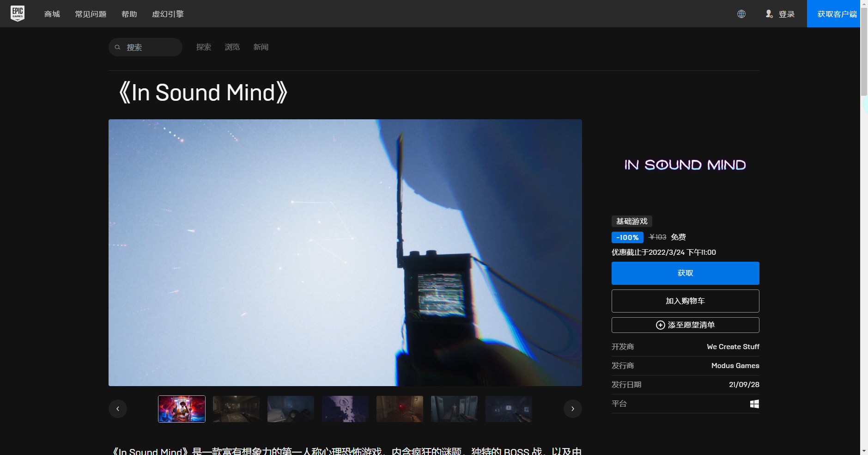Select the second screenshot thumbnail
The width and height of the screenshot is (868, 455).
[236, 409]
